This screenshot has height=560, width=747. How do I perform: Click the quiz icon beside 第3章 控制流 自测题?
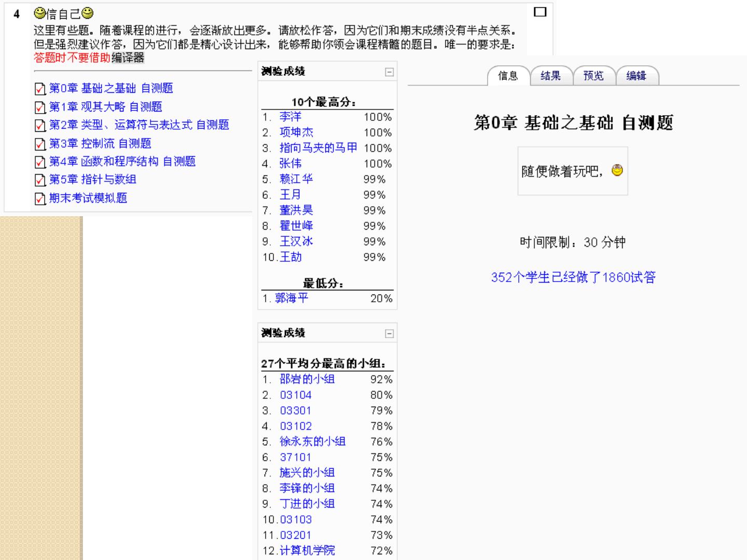[40, 144]
